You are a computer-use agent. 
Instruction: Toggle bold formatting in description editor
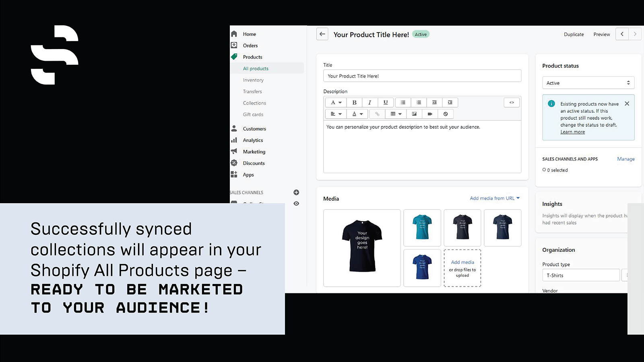pos(354,103)
